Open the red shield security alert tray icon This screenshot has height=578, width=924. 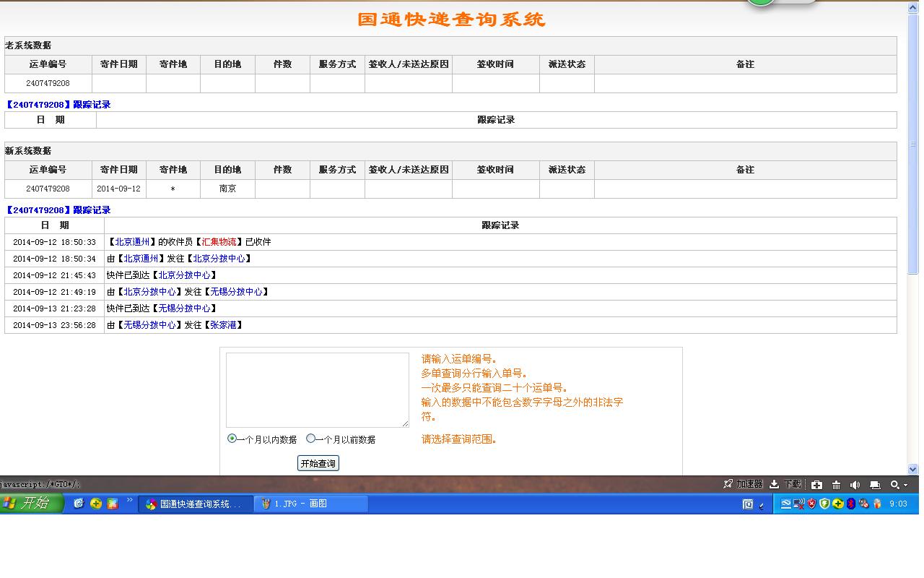[x=811, y=504]
